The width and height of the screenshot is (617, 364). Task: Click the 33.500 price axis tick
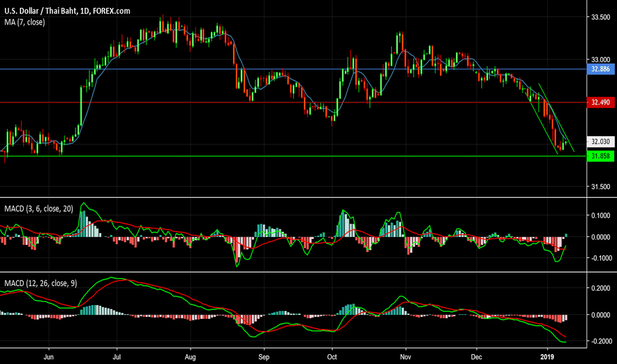600,17
